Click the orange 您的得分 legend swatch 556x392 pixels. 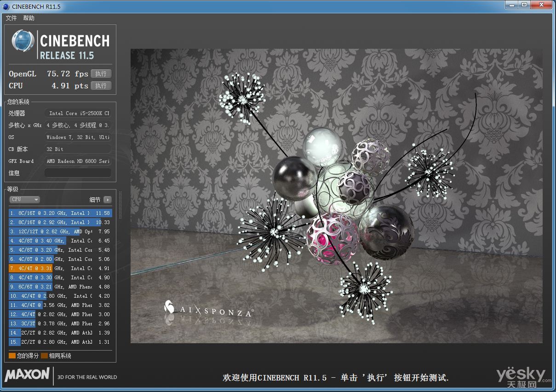point(12,356)
